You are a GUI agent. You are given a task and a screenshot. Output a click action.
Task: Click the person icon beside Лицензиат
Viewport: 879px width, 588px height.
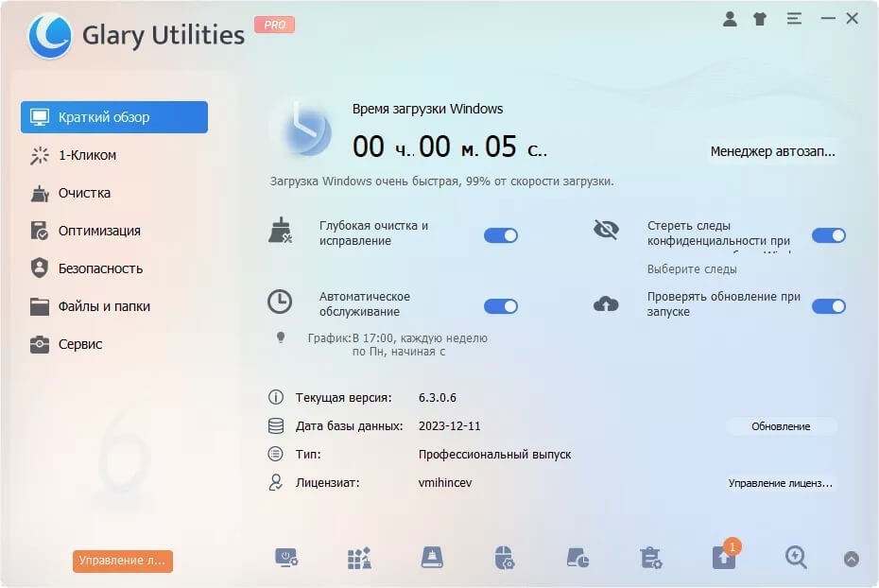pos(275,483)
